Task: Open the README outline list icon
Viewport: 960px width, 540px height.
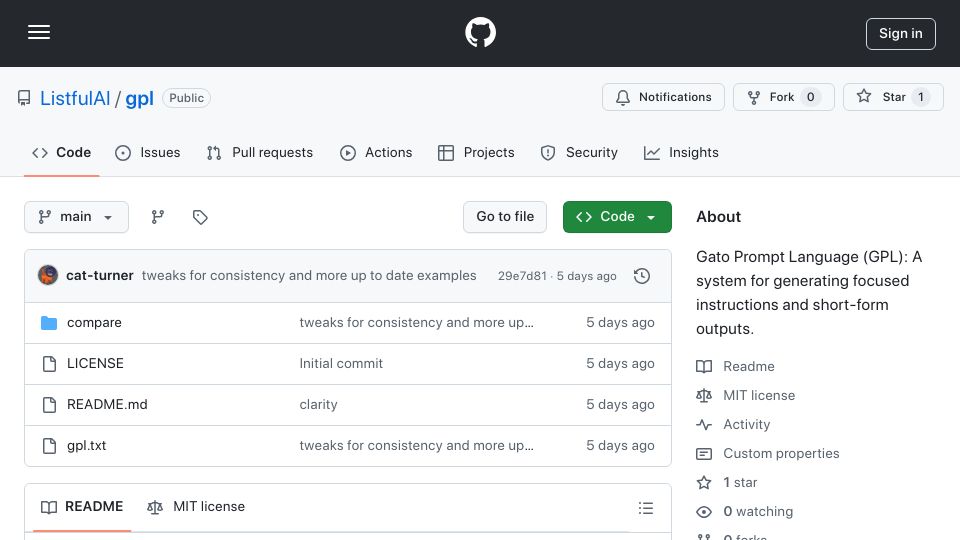Action: [x=646, y=508]
